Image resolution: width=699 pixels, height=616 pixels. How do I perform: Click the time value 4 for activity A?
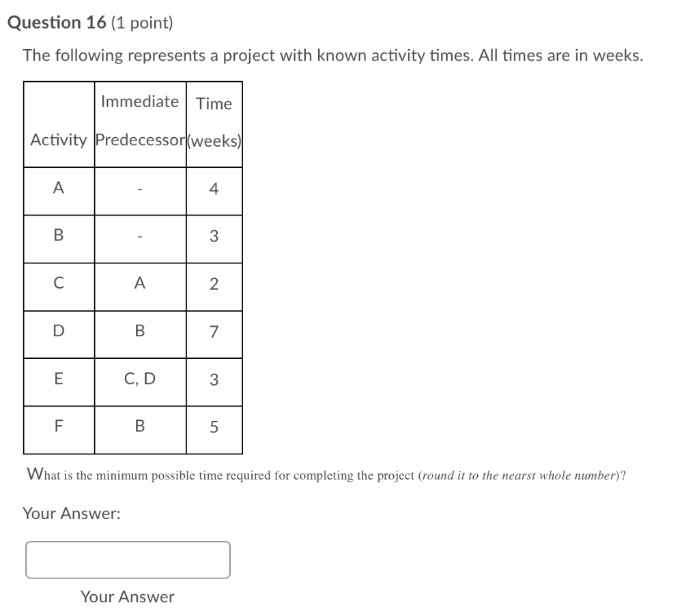[214, 189]
